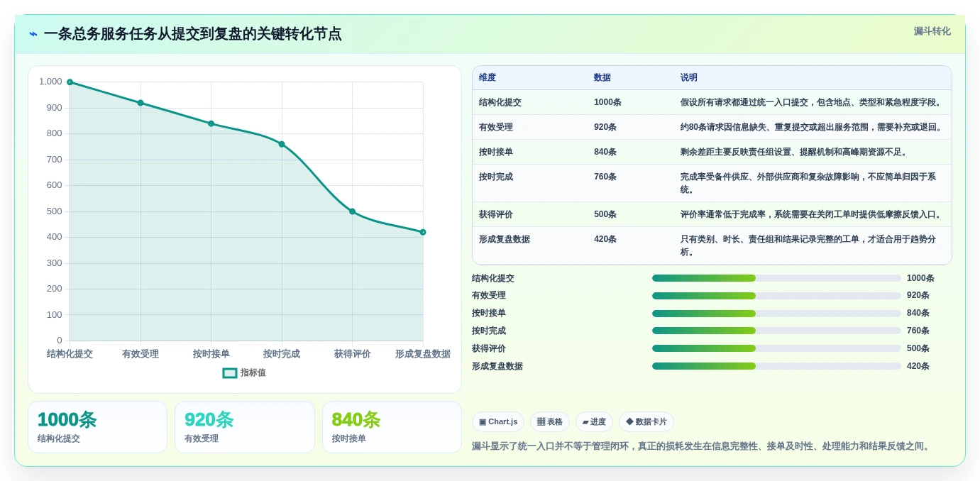Click 按时完成 in the table's 维度 column
This screenshot has height=481, width=980.
point(496,177)
